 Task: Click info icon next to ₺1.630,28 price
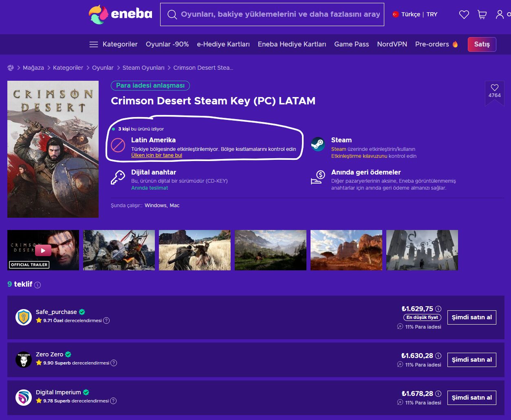[438, 356]
